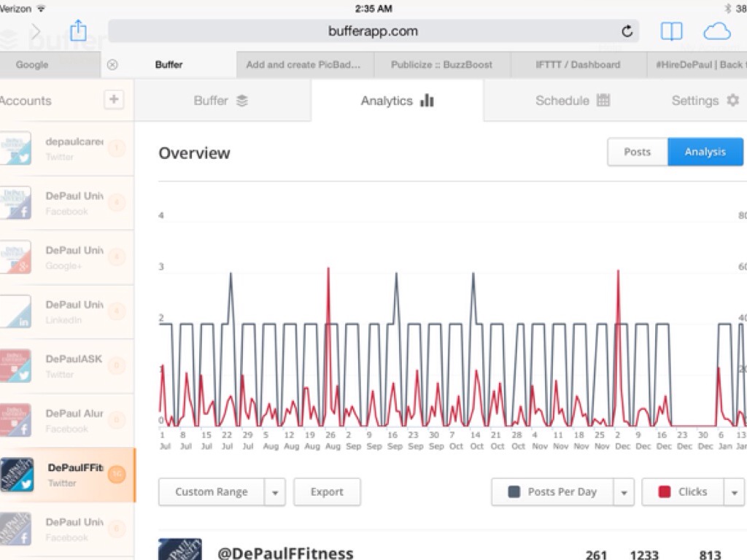Switch overview to Posts view
The width and height of the screenshot is (747, 560).
(637, 152)
